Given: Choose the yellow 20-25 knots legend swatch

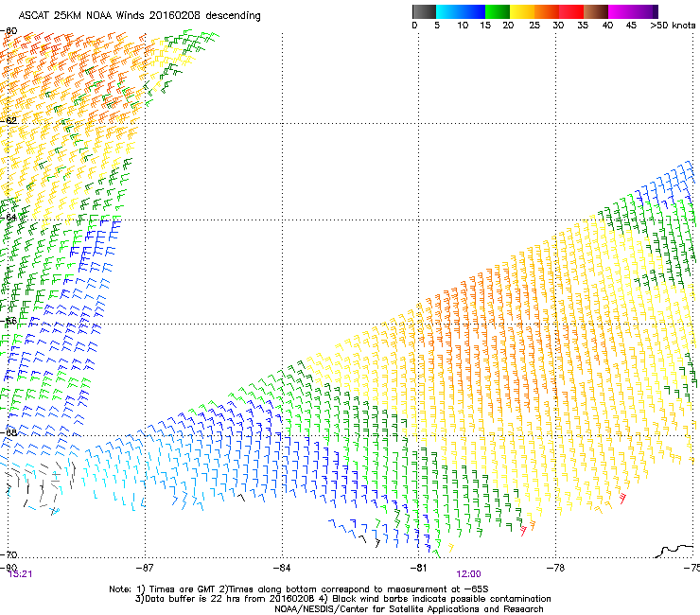Looking at the screenshot, I should click(x=522, y=11).
